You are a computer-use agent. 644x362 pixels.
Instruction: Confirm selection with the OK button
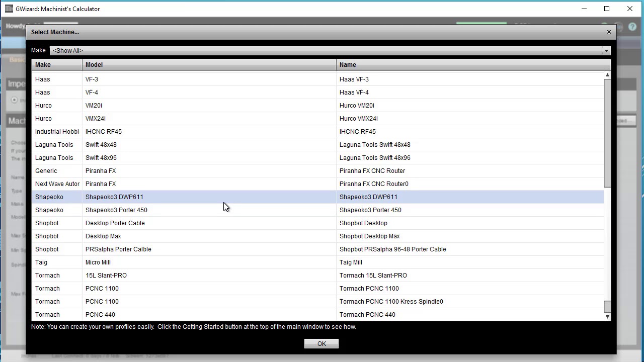[321, 344]
